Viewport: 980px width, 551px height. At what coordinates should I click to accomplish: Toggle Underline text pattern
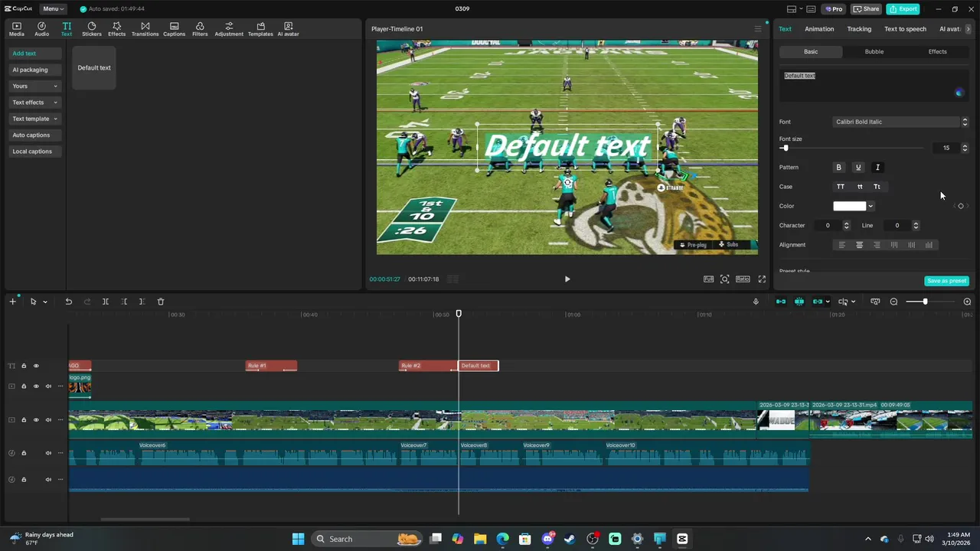point(858,168)
